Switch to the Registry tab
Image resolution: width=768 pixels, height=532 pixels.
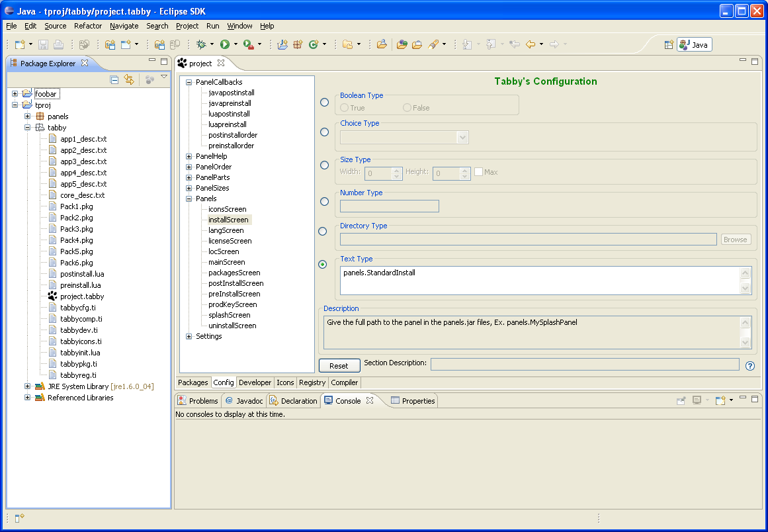(312, 382)
